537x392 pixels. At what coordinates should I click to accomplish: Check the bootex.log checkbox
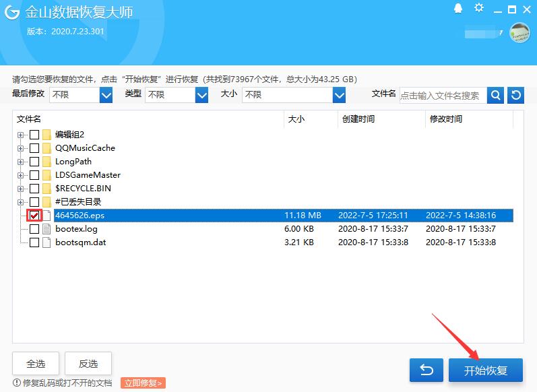pos(34,229)
